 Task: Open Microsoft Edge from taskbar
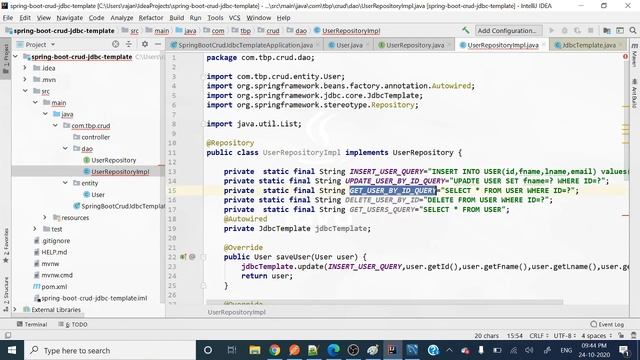click(x=333, y=350)
